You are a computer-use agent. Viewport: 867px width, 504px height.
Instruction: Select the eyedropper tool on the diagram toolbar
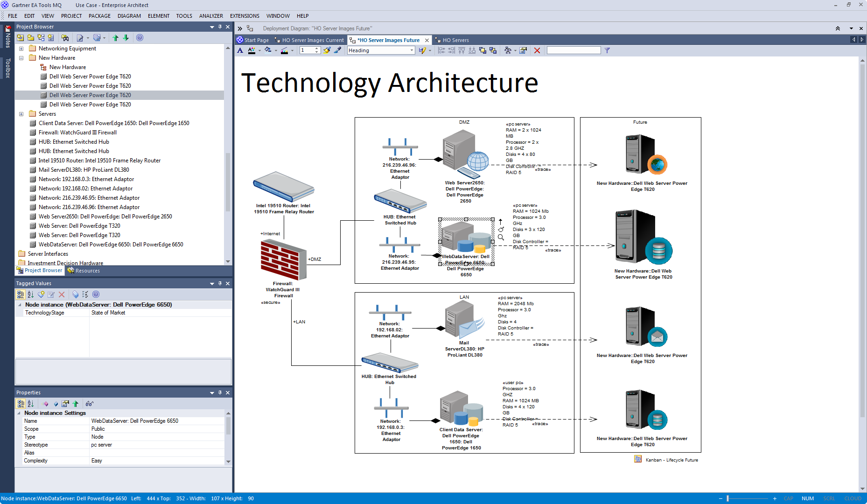[338, 50]
